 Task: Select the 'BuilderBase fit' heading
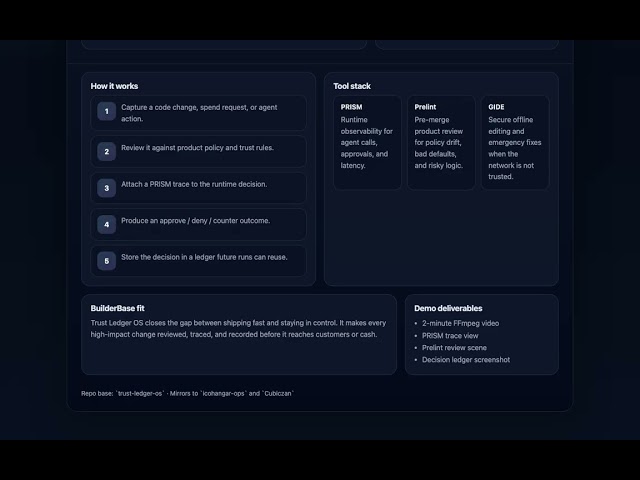(x=118, y=308)
